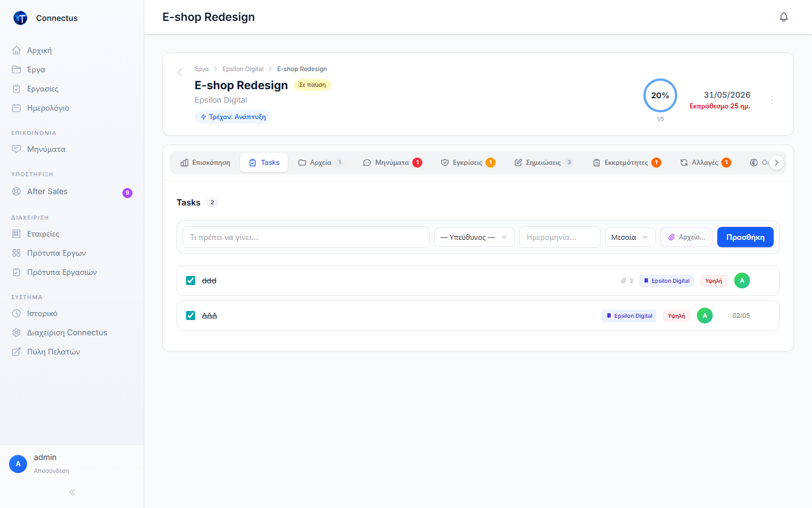Viewport: 812px width, 508px height.
Task: Click the Αρχείο attach file button
Action: click(x=686, y=237)
